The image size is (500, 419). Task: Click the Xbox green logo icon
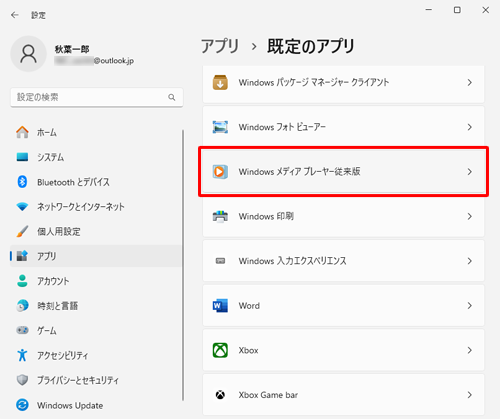(220, 350)
